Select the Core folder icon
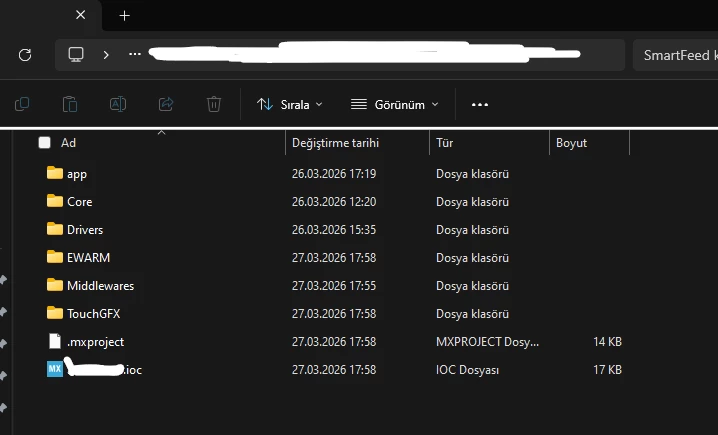This screenshot has height=435, width=718. coord(55,201)
